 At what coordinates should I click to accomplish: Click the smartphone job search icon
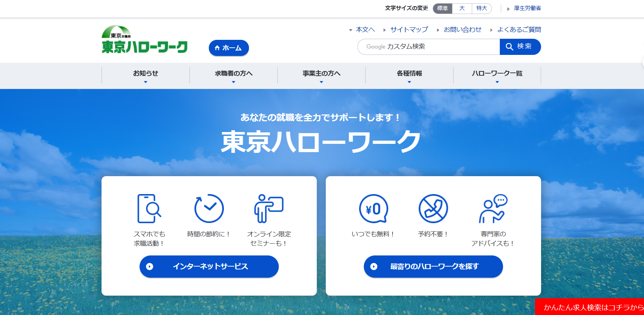point(149,208)
